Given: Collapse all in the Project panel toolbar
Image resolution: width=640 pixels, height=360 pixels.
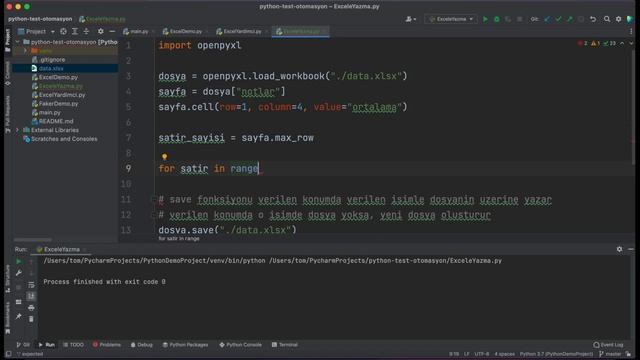Looking at the screenshot, I should click(86, 31).
